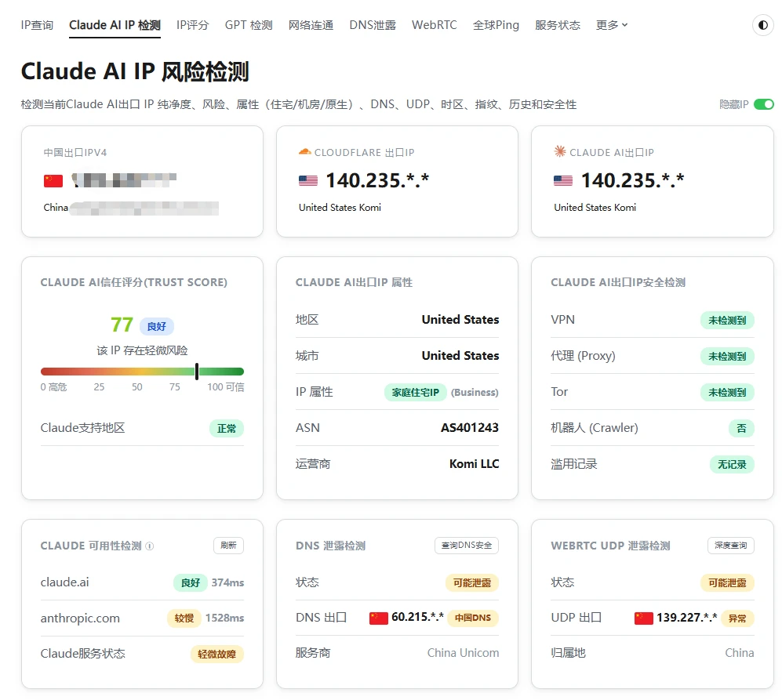Click the China value next to 归属地

(739, 653)
